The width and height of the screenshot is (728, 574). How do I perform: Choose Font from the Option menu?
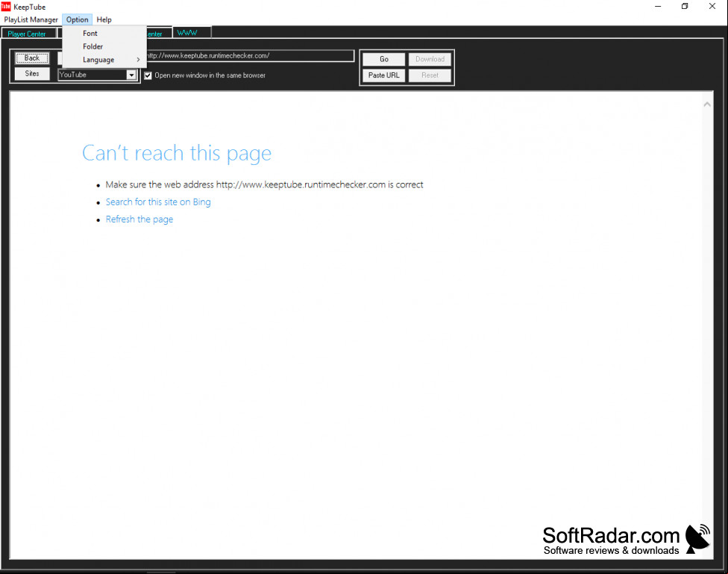[x=104, y=34]
